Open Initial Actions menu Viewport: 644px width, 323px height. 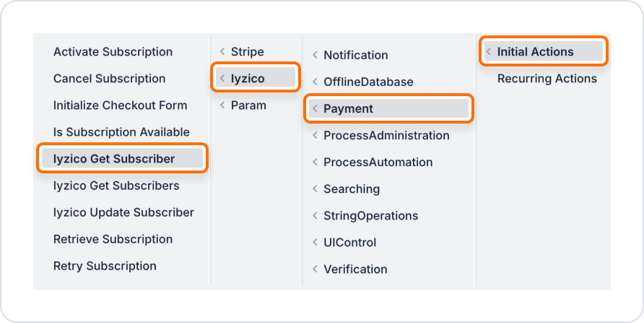click(544, 51)
